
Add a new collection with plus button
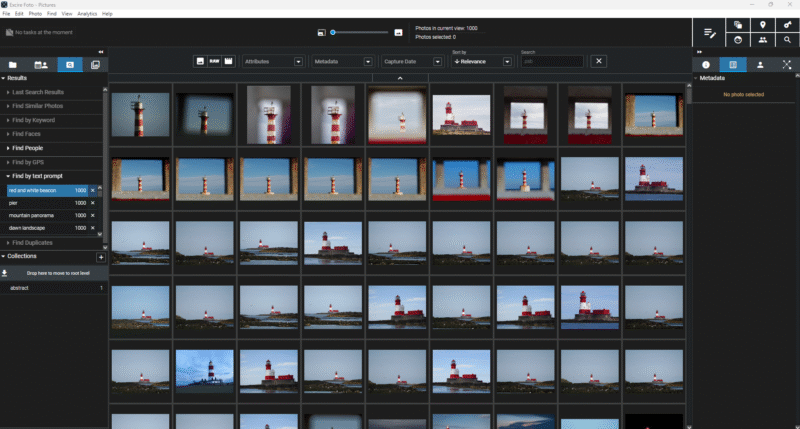(100, 257)
